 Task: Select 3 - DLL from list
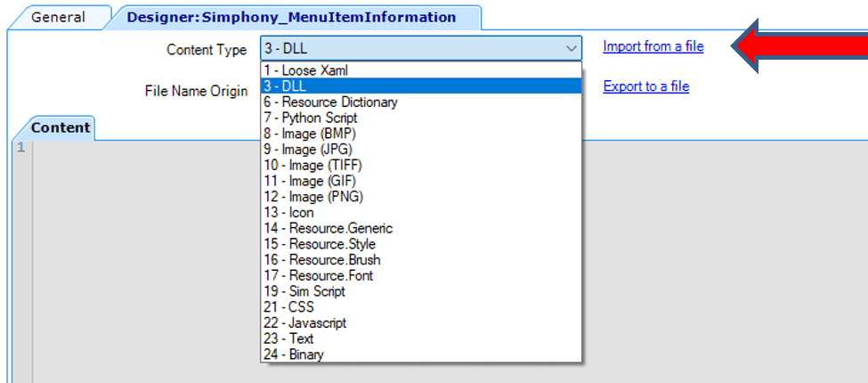285,86
